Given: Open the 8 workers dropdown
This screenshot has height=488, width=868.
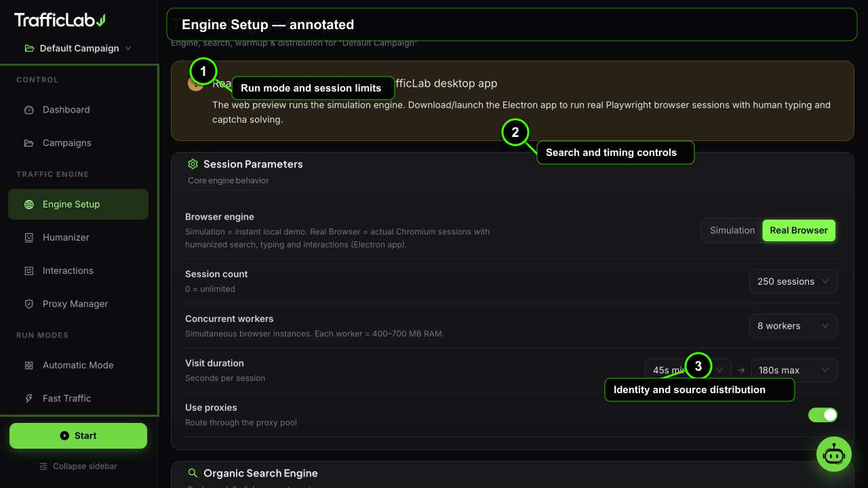Looking at the screenshot, I should (x=793, y=326).
